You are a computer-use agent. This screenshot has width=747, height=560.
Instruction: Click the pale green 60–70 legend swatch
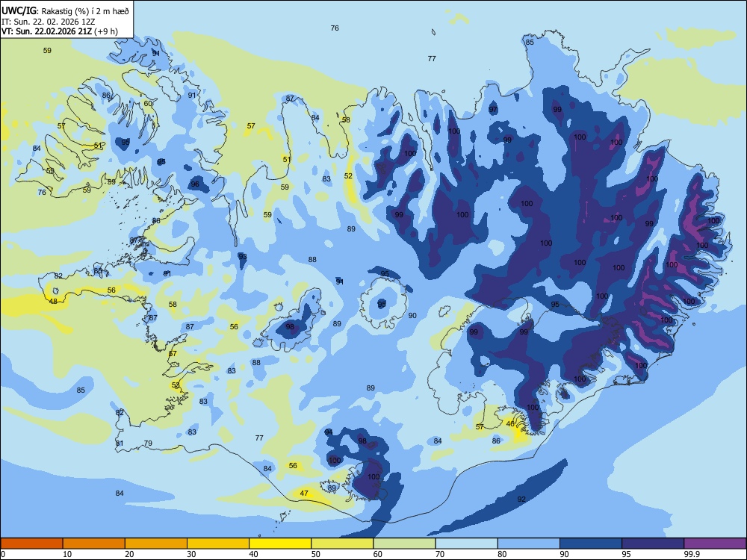point(404,544)
